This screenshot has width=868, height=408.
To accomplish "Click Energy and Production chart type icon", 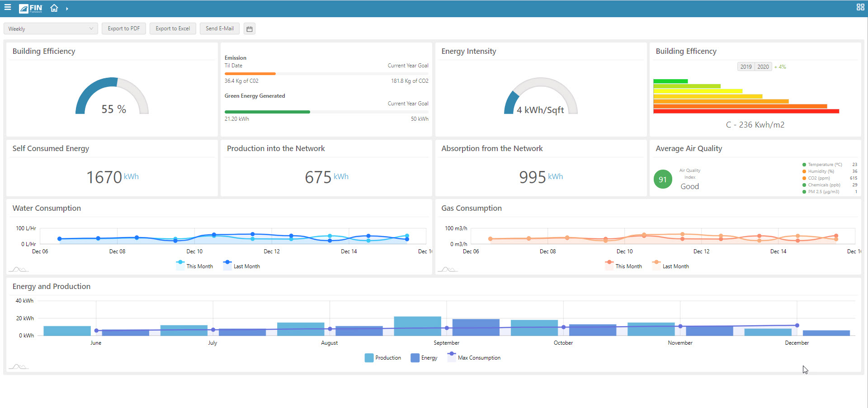I will pyautogui.click(x=18, y=366).
